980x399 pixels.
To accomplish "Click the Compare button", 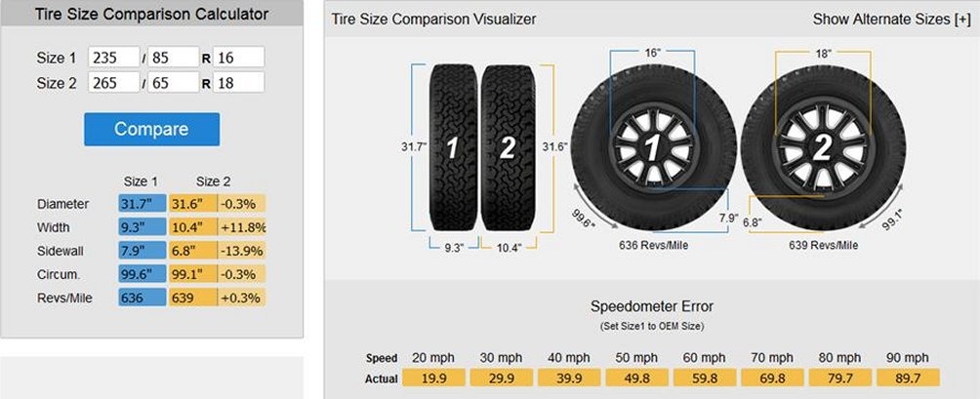I will (152, 129).
